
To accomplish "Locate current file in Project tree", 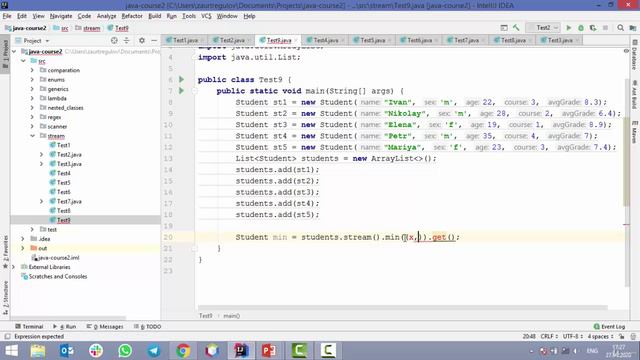I will point(114,40).
